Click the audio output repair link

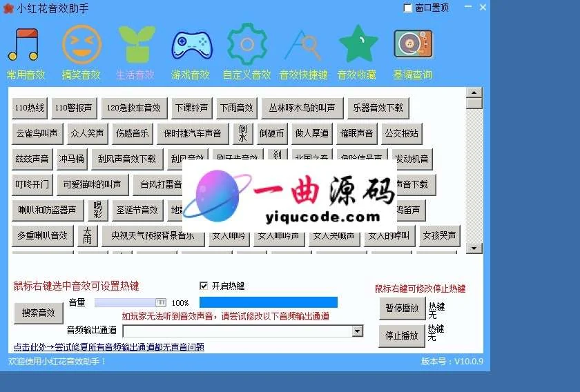[108, 346]
